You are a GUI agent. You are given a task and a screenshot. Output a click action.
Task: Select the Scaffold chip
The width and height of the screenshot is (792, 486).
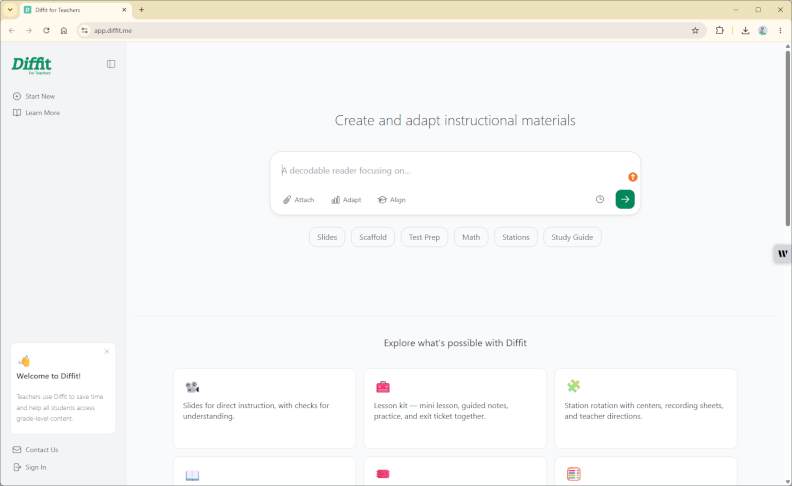click(x=373, y=237)
